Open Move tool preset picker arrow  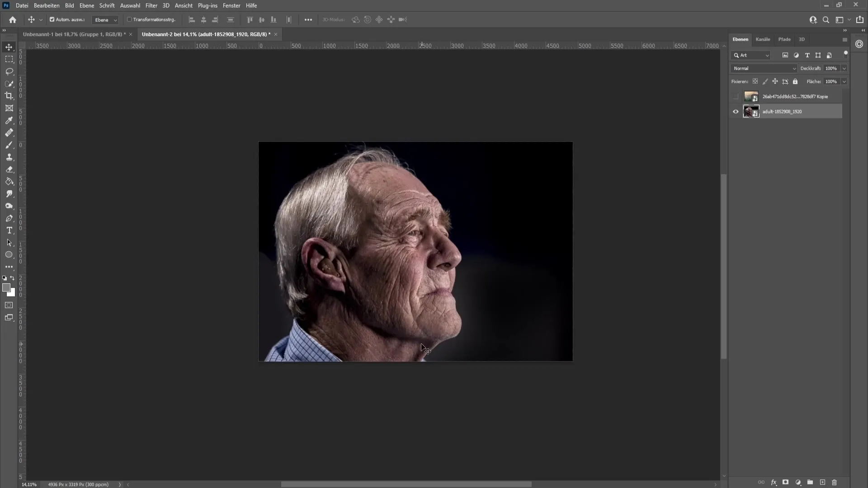(41, 20)
